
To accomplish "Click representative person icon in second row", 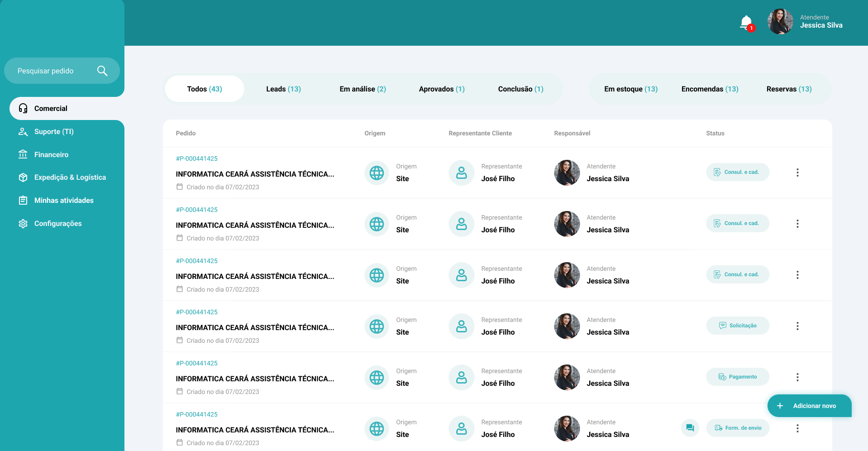I will coord(461,224).
